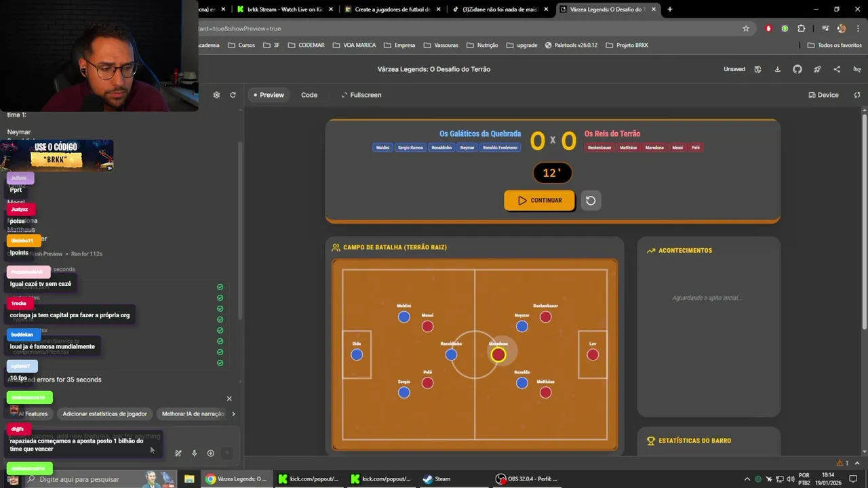Click the send arrow button in the prompt box

pos(227,453)
